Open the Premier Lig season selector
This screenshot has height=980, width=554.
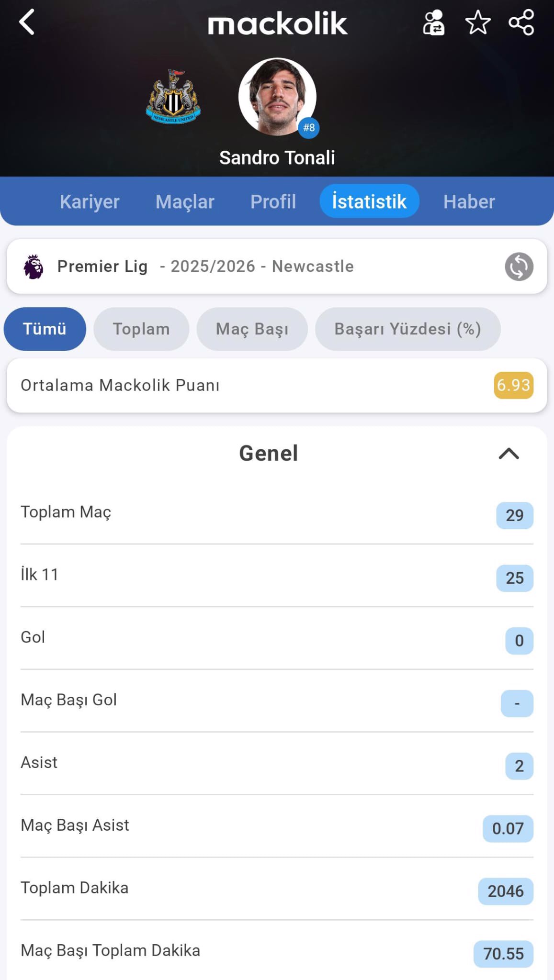[x=206, y=267]
